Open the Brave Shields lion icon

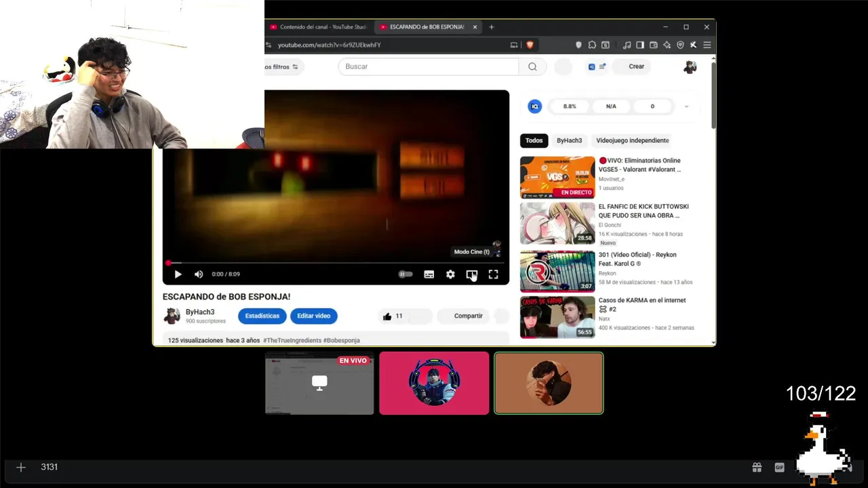[530, 45]
